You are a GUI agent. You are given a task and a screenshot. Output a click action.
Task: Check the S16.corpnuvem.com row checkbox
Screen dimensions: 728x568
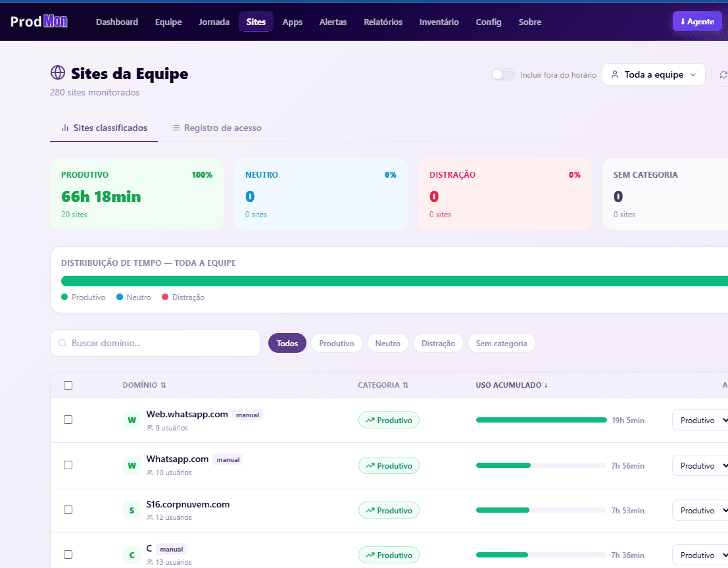coord(68,510)
